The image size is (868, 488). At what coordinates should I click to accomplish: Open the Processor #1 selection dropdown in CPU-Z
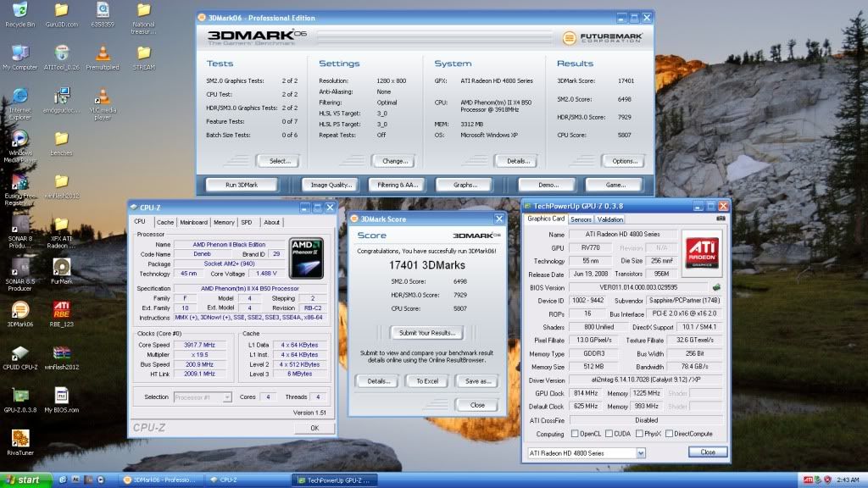coord(227,397)
